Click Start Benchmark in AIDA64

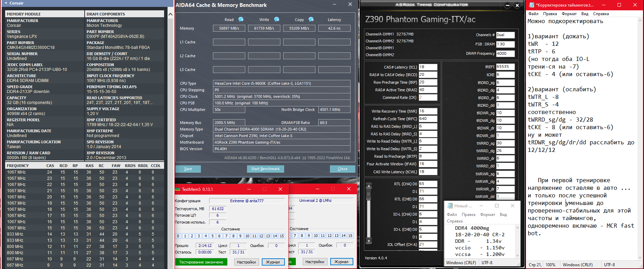pyautogui.click(x=265, y=169)
